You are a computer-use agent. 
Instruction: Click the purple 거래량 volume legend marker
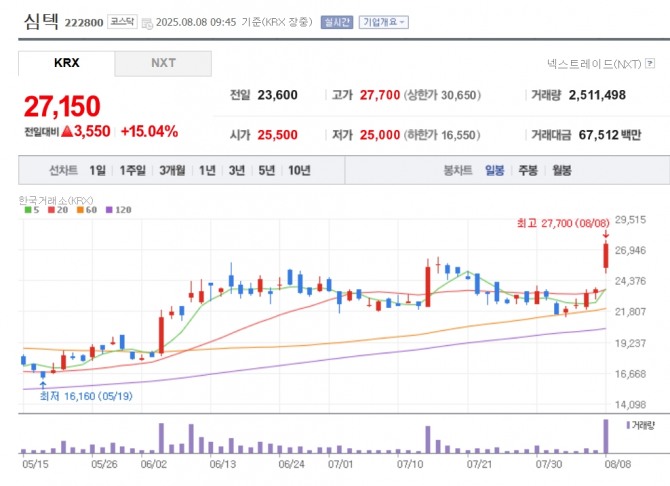point(628,425)
